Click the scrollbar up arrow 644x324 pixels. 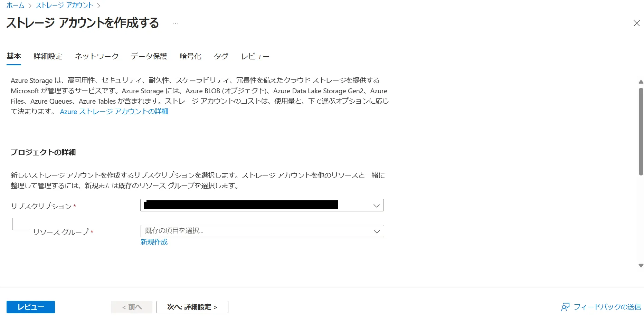[x=641, y=82]
